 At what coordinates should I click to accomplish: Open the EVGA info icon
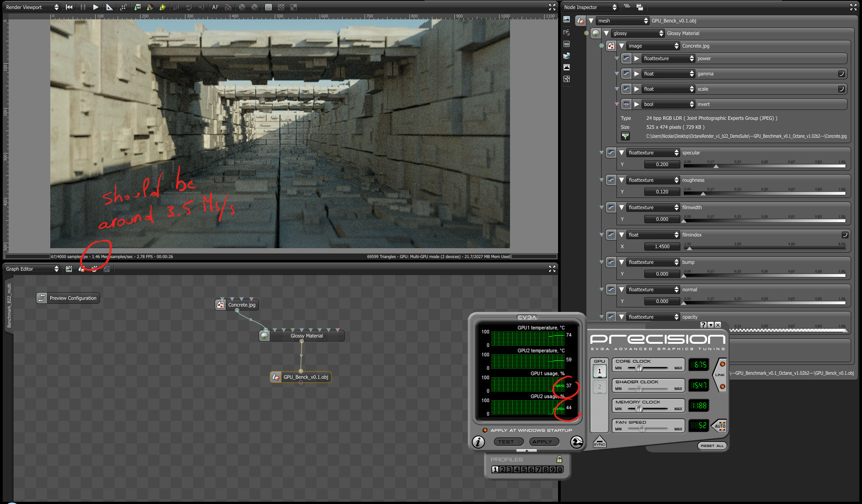[x=479, y=442]
